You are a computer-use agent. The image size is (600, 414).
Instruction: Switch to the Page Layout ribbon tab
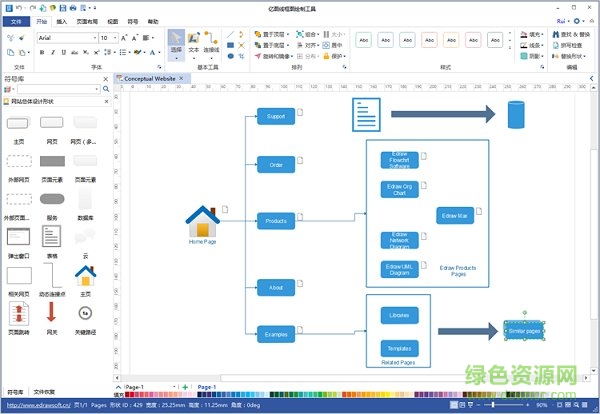point(87,21)
